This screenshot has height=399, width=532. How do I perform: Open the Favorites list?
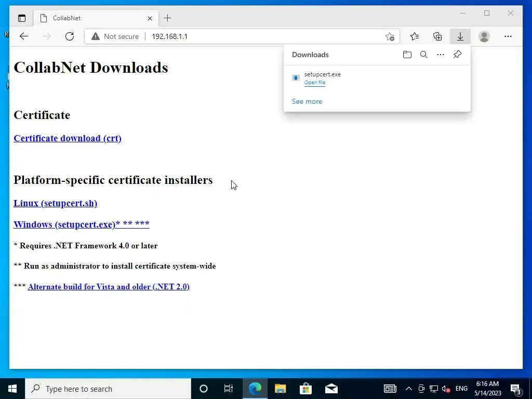pos(415,36)
